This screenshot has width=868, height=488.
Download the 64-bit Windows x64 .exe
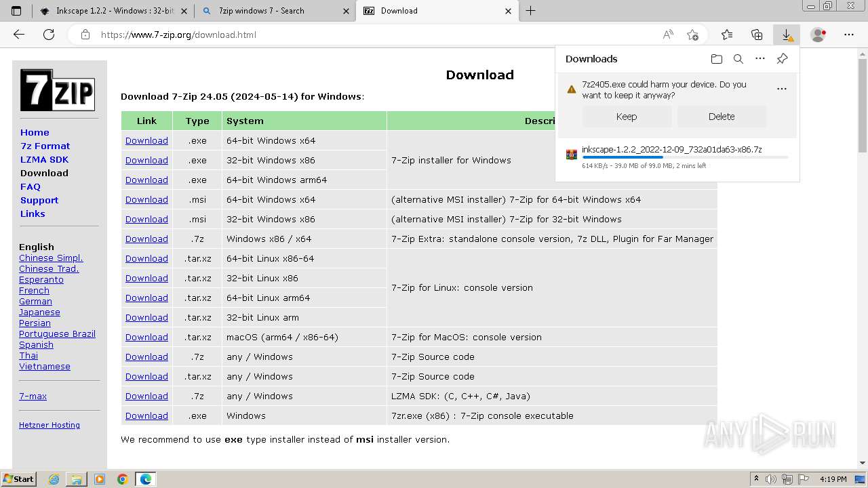146,140
